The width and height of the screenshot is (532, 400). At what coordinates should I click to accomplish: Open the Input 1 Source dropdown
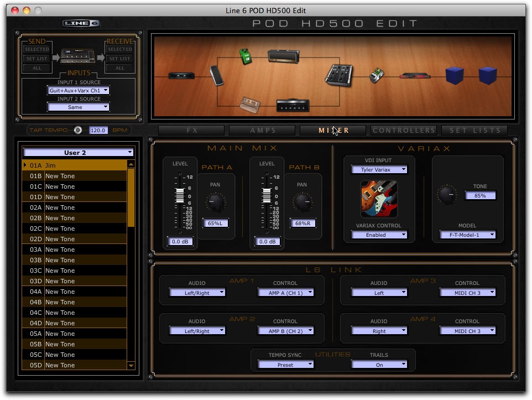pyautogui.click(x=79, y=91)
